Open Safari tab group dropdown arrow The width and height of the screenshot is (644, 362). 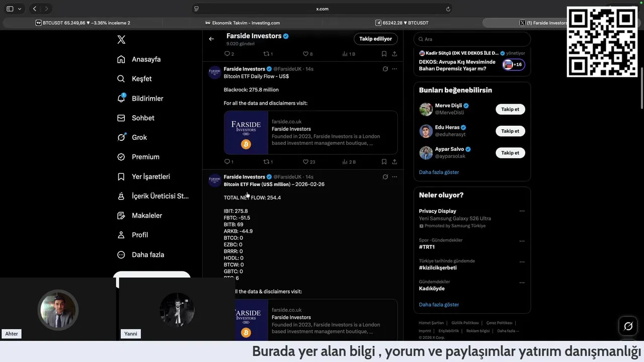(x=20, y=9)
